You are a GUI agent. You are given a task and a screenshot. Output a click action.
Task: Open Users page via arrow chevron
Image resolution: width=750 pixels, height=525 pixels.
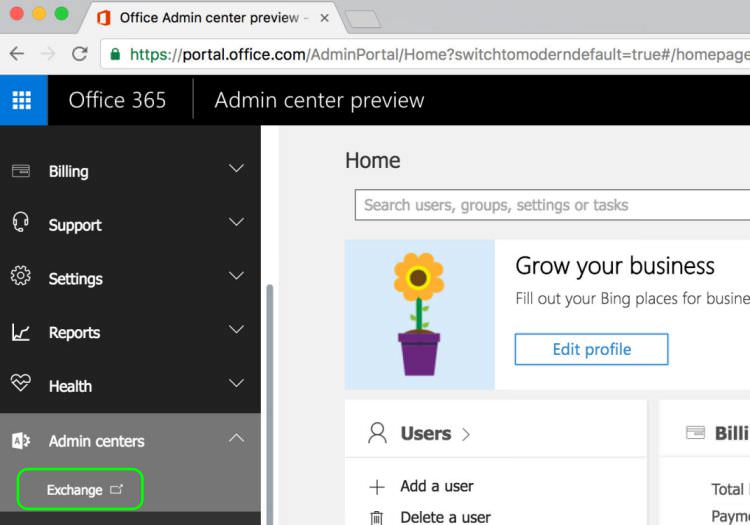pos(466,434)
